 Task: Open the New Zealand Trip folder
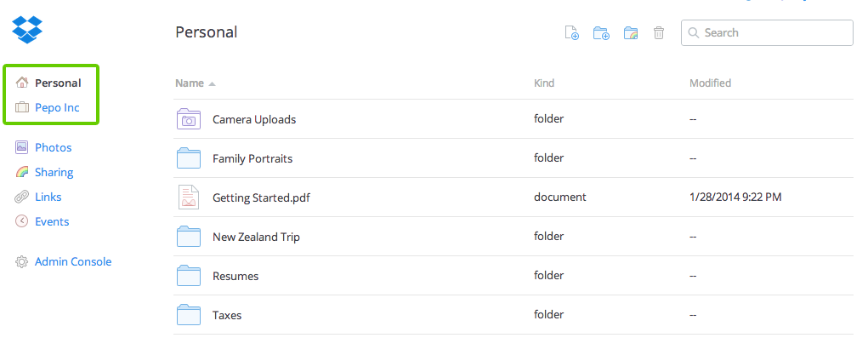(256, 237)
